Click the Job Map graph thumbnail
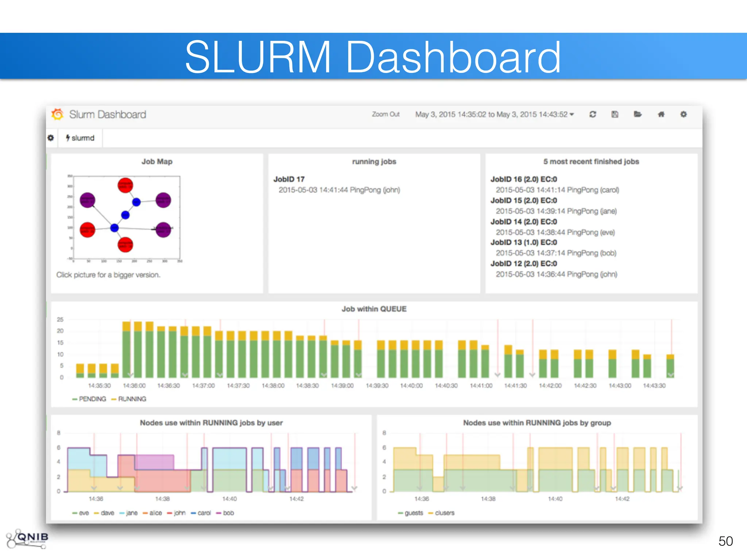 (x=125, y=218)
